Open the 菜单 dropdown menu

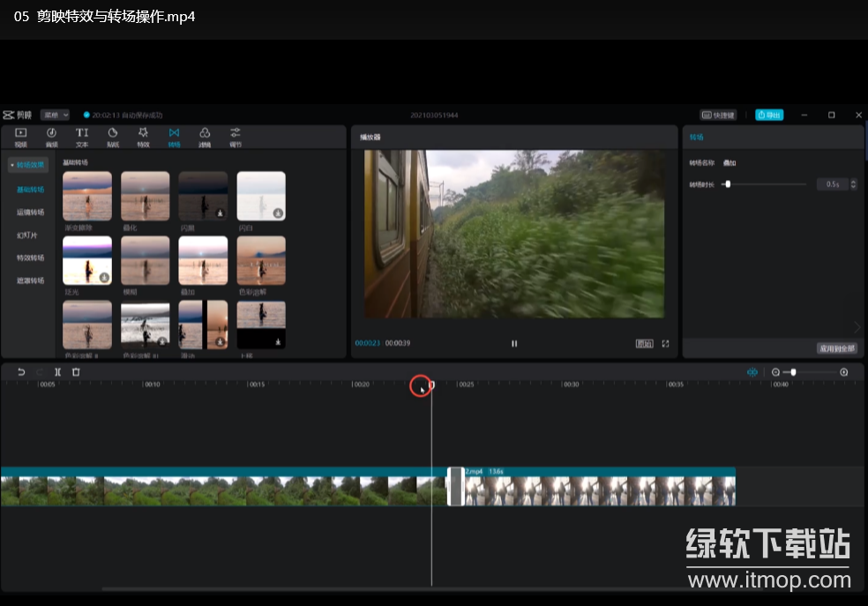(55, 115)
